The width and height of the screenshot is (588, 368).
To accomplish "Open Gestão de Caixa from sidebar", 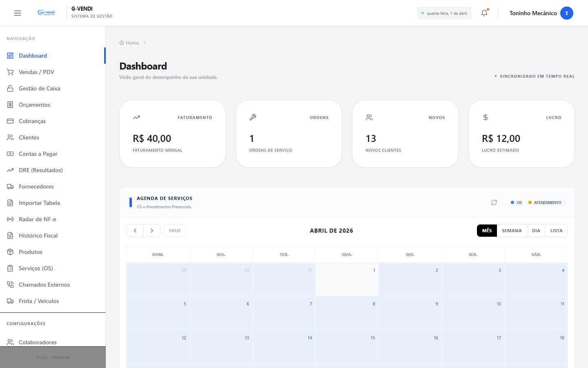I will click(39, 88).
